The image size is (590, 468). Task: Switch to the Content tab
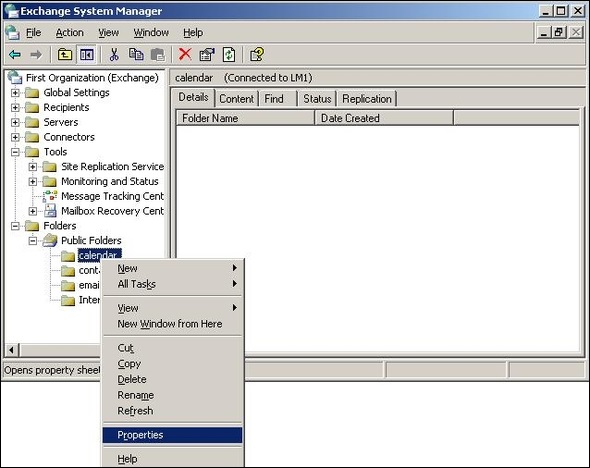pos(236,99)
